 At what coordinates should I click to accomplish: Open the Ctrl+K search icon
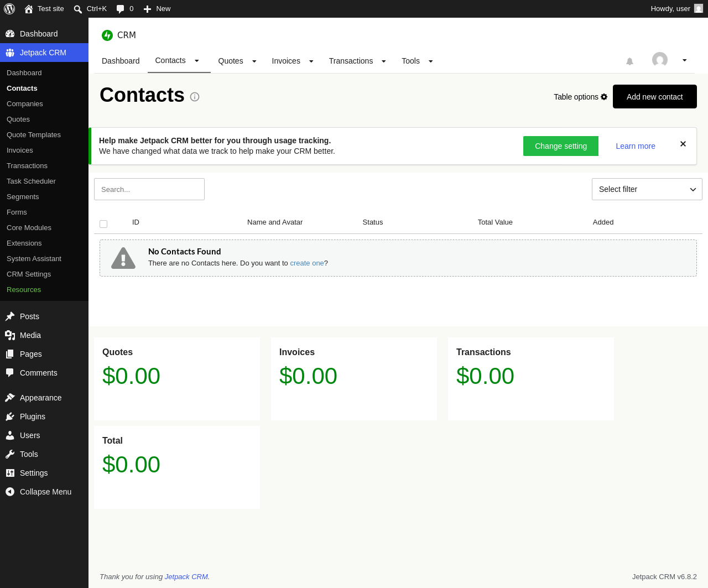click(78, 9)
